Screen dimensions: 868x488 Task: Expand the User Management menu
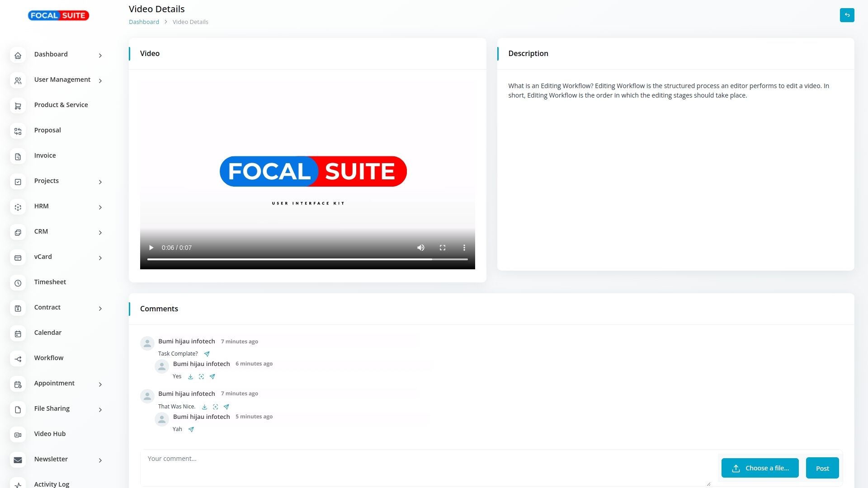point(62,80)
